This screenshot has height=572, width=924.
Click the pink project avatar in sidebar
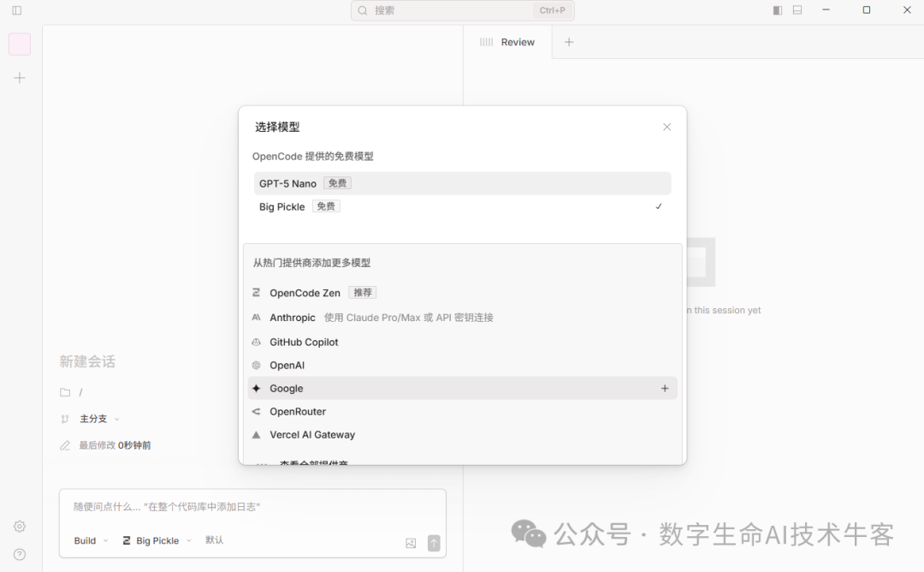(20, 45)
